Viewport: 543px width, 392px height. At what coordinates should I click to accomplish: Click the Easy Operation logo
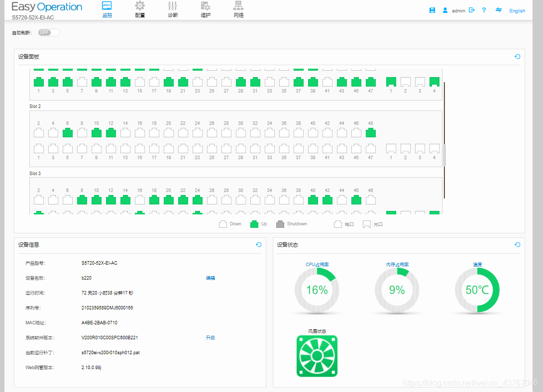point(47,7)
